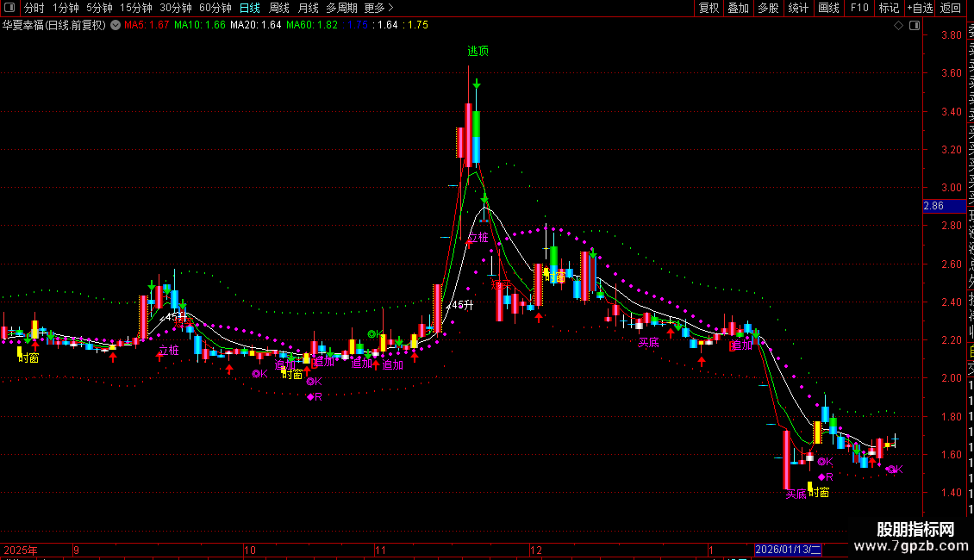This screenshot has width=974, height=560.
Task: Click the MA60: 1.82 indicator label
Action: coord(312,26)
